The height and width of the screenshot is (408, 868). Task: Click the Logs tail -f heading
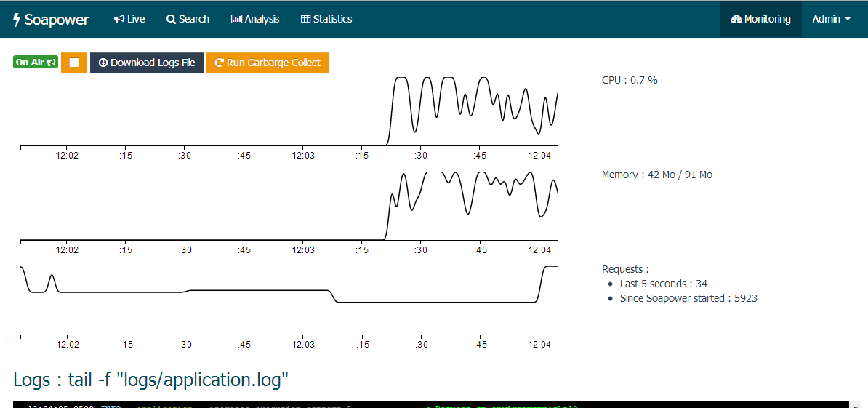pyautogui.click(x=151, y=380)
